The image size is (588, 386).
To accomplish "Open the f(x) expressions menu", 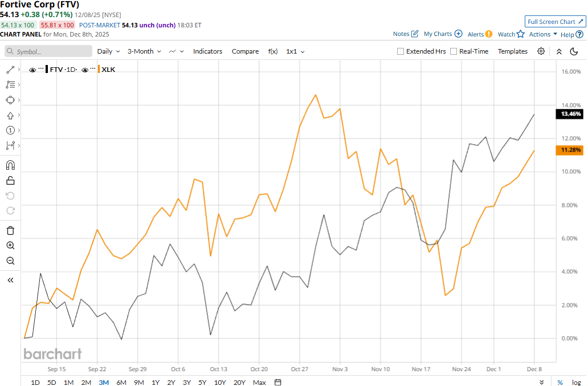I will click(x=272, y=51).
